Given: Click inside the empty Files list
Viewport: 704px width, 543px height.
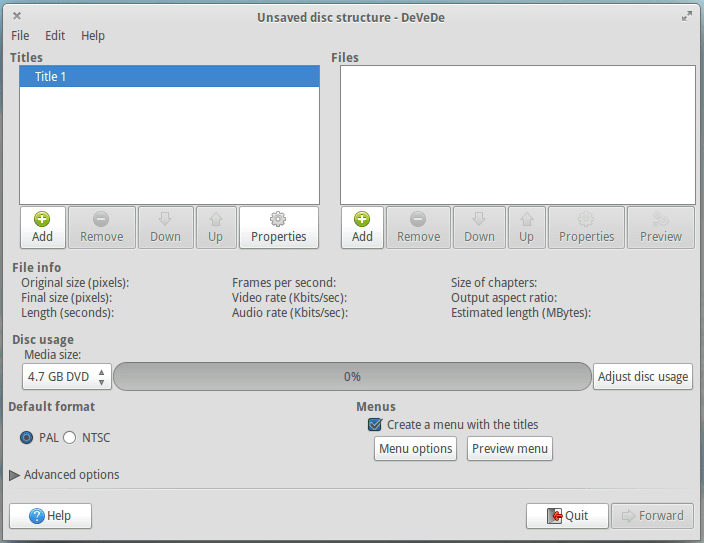Looking at the screenshot, I should tap(518, 135).
